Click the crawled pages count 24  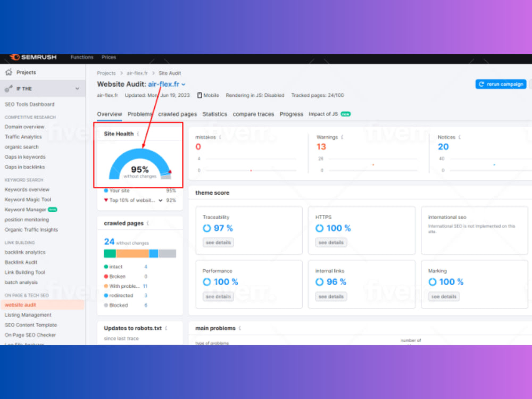[109, 242]
